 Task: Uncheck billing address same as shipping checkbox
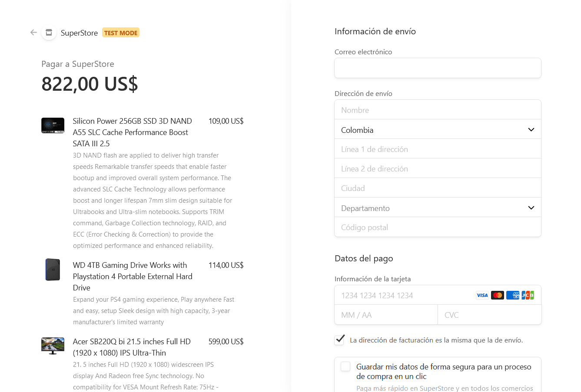[339, 340]
